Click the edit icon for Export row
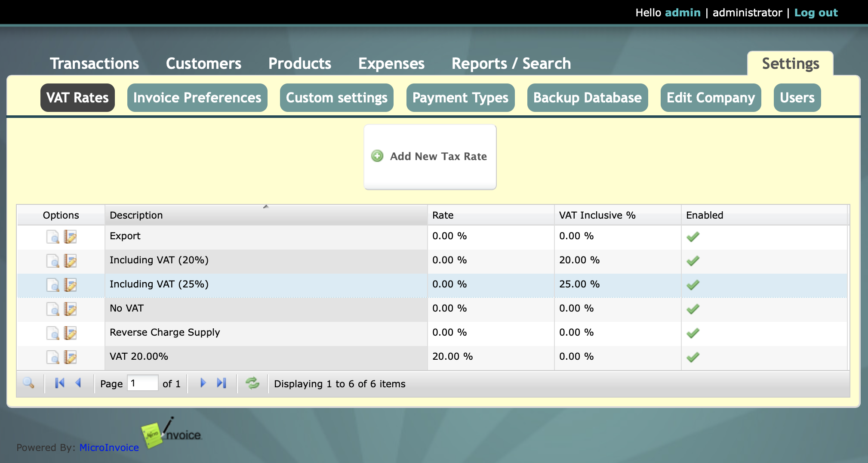The width and height of the screenshot is (868, 463). 70,237
